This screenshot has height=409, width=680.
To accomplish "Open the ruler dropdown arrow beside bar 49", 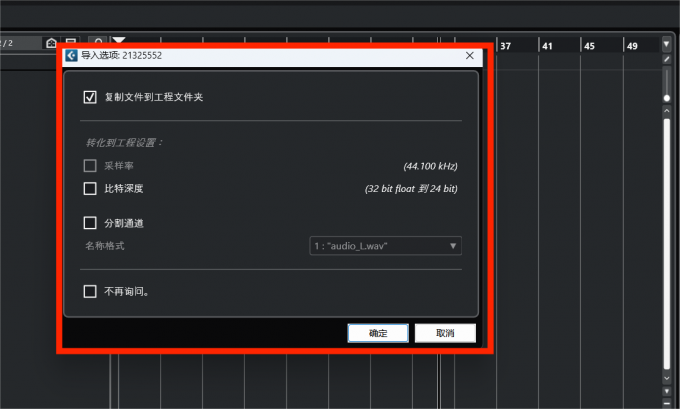I will click(x=667, y=44).
